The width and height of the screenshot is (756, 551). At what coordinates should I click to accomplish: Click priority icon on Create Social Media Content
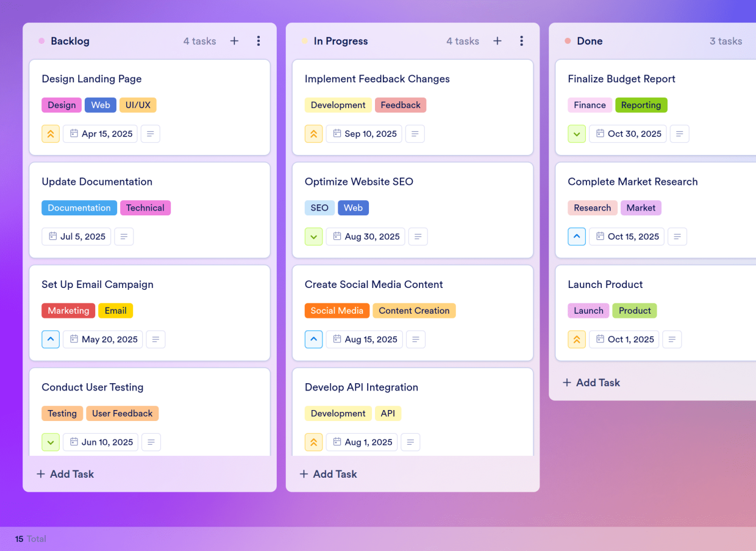(x=313, y=339)
